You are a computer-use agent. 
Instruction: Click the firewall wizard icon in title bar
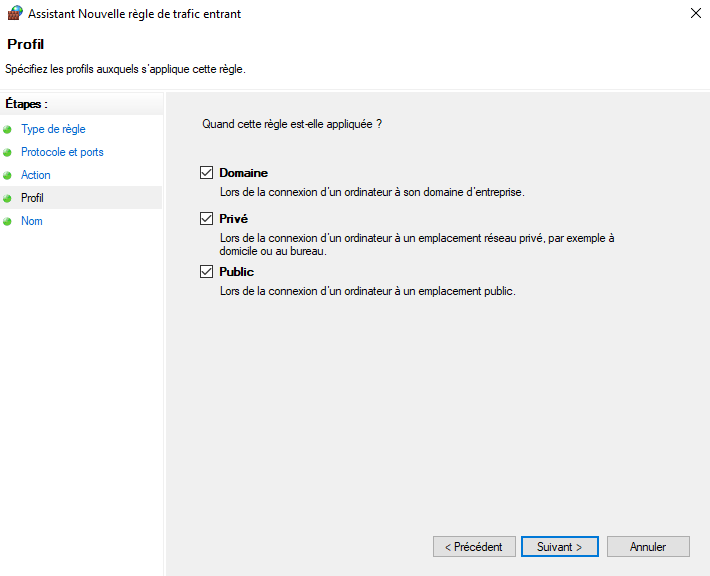point(14,14)
